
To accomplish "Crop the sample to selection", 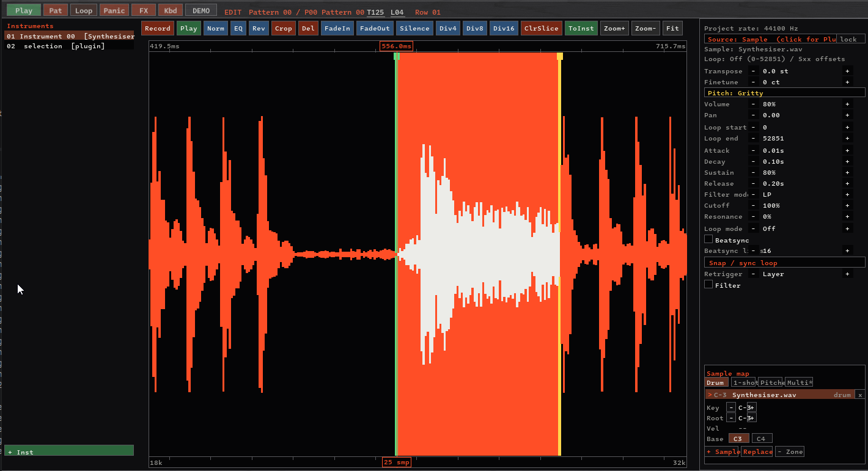I will pyautogui.click(x=284, y=28).
